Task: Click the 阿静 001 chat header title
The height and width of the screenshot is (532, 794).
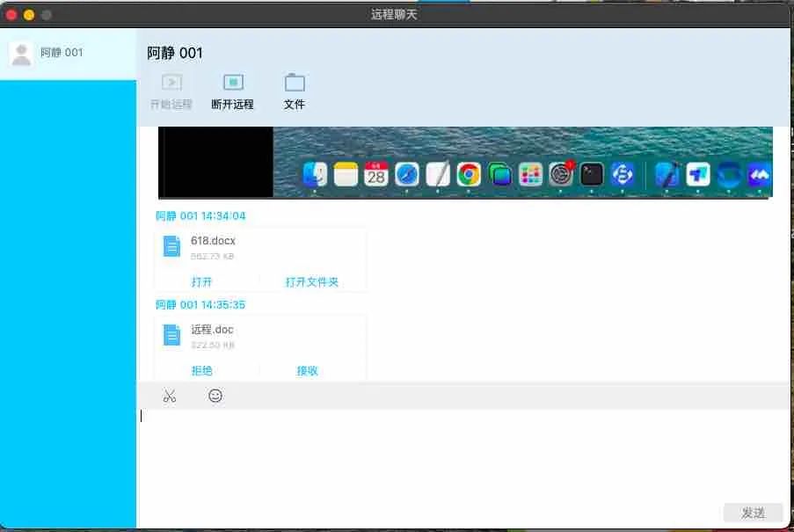Action: pos(175,53)
